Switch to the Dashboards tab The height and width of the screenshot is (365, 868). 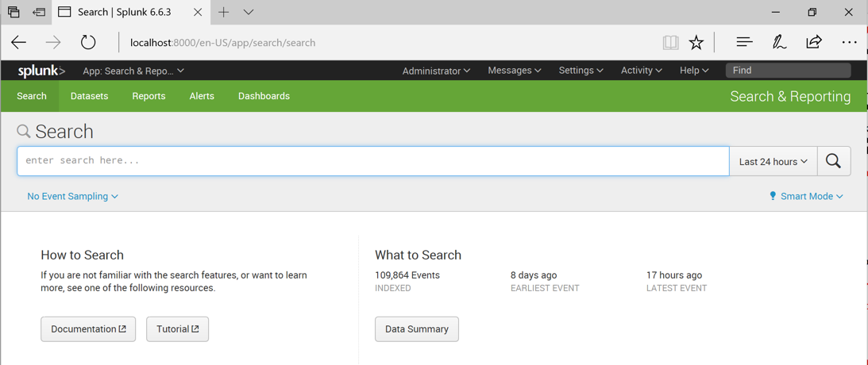[264, 96]
